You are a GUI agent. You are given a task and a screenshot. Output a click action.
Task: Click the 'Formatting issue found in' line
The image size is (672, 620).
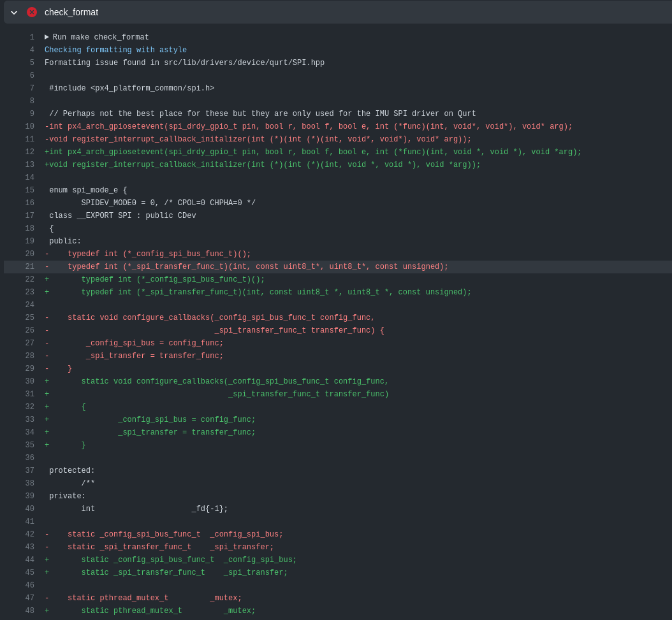click(184, 62)
